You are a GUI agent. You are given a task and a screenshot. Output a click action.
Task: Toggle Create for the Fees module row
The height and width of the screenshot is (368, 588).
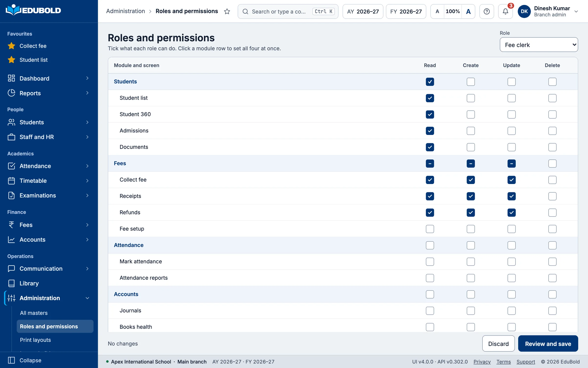pyautogui.click(x=471, y=164)
